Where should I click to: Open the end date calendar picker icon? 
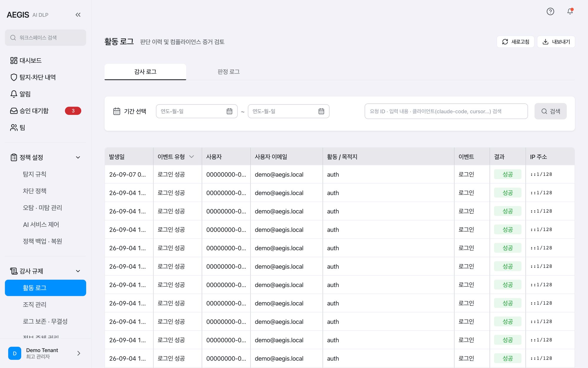321,111
